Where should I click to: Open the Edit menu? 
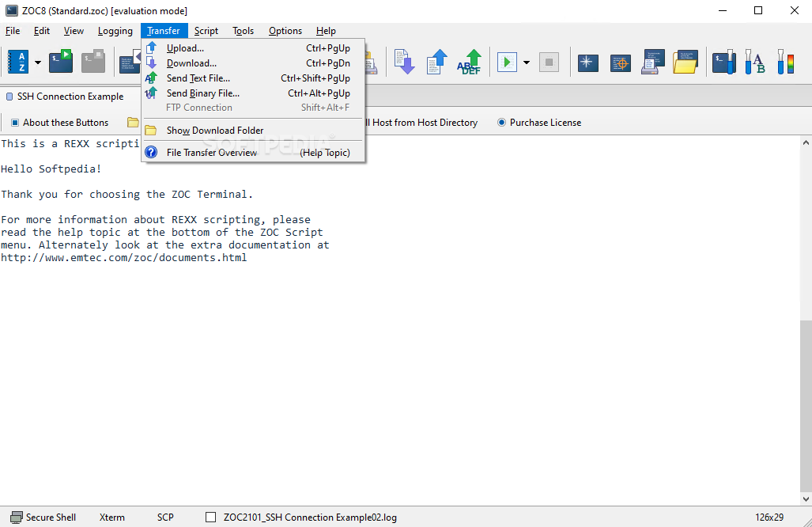[42, 31]
